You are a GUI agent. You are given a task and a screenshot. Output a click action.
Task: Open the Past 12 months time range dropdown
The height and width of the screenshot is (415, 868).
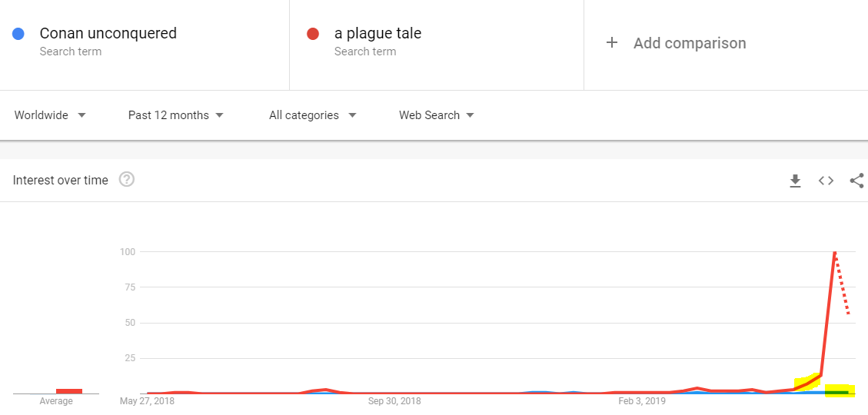pos(175,115)
